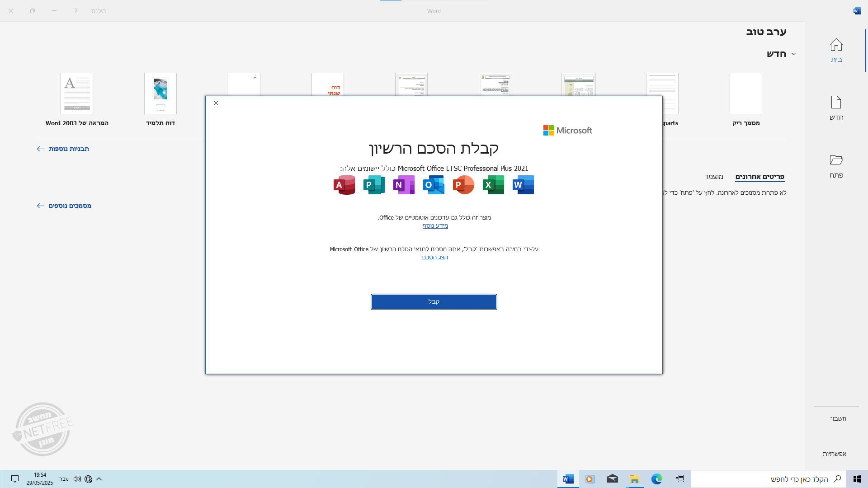Open the הצג הסכם (view agreement) link
This screenshot has height=488, width=868.
[435, 257]
